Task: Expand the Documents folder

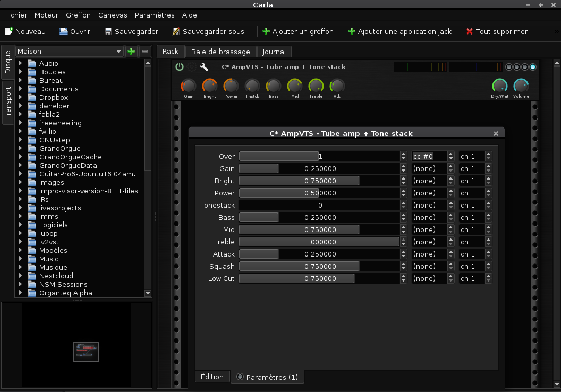Action: pyautogui.click(x=20, y=89)
